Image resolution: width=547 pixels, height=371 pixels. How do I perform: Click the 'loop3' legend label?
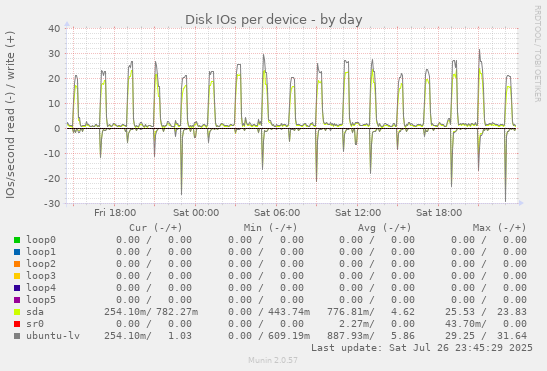[x=41, y=276]
